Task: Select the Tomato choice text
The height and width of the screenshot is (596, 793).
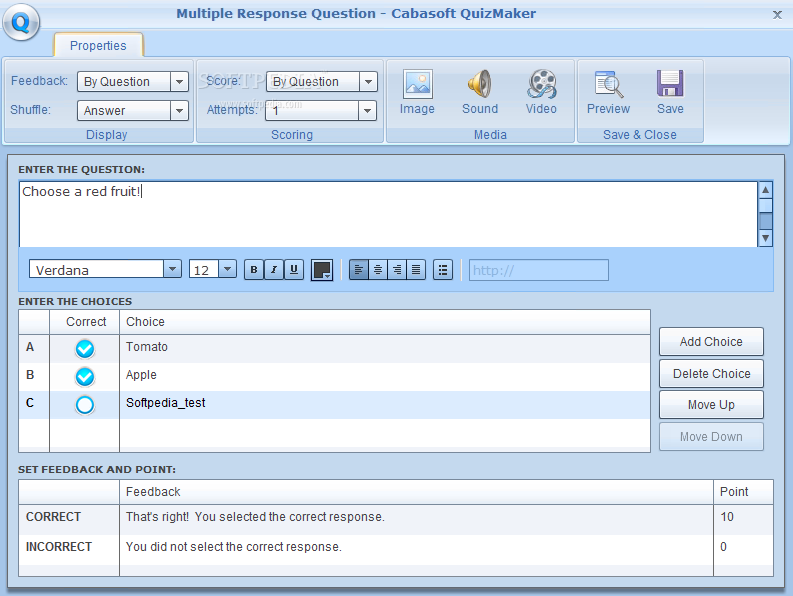Action: (147, 347)
